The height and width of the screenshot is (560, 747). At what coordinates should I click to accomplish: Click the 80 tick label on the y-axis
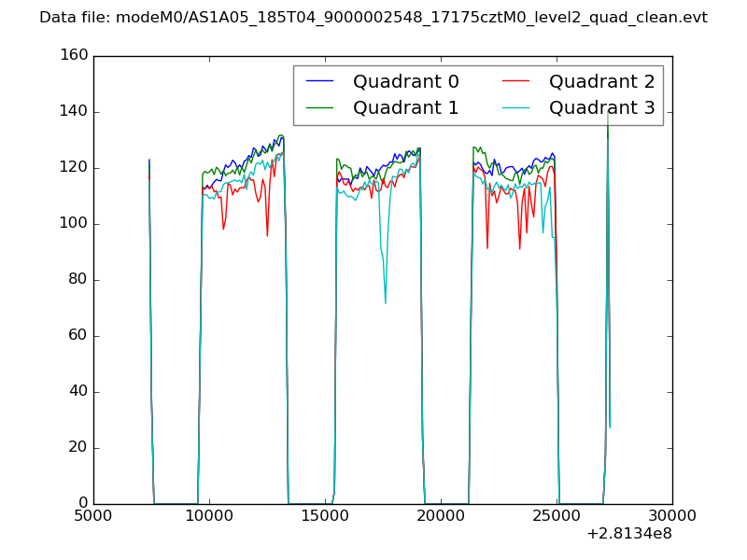pyautogui.click(x=78, y=280)
